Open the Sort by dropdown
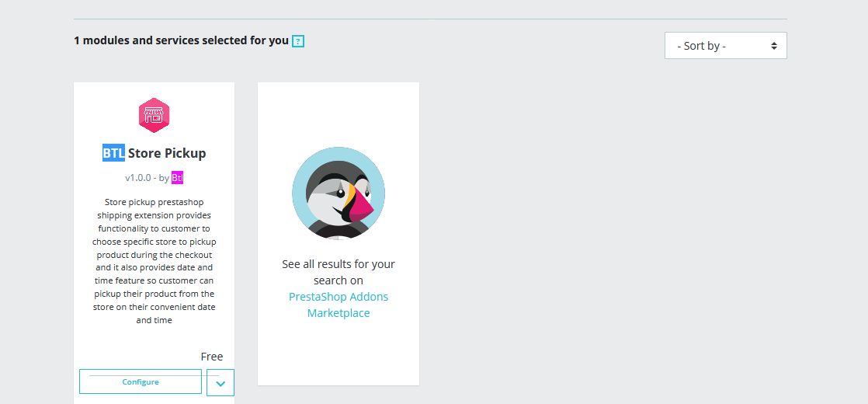Viewport: 868px width, 404px height. pyautogui.click(x=725, y=45)
